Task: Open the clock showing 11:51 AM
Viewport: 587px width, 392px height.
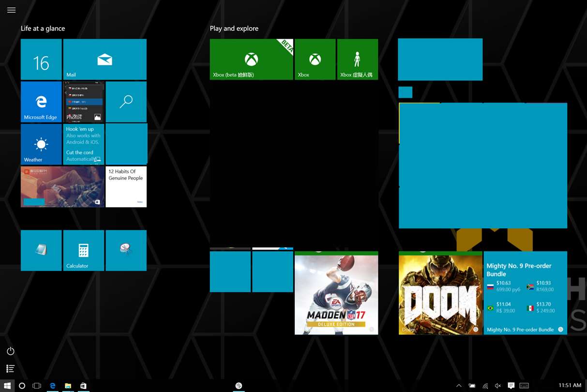Action: pyautogui.click(x=570, y=386)
